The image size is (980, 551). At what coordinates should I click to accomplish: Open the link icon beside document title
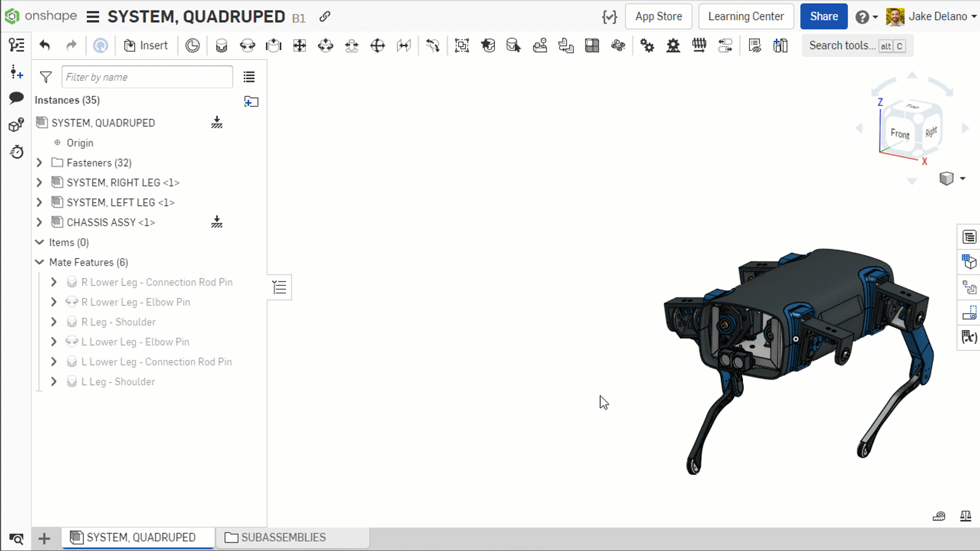(325, 17)
